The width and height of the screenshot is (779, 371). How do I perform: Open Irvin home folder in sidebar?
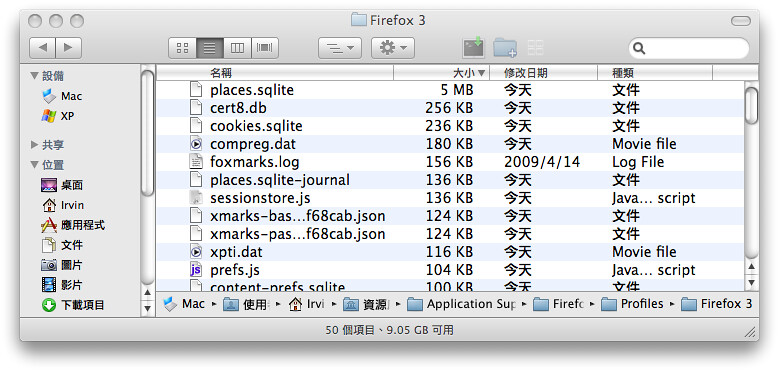[x=63, y=205]
